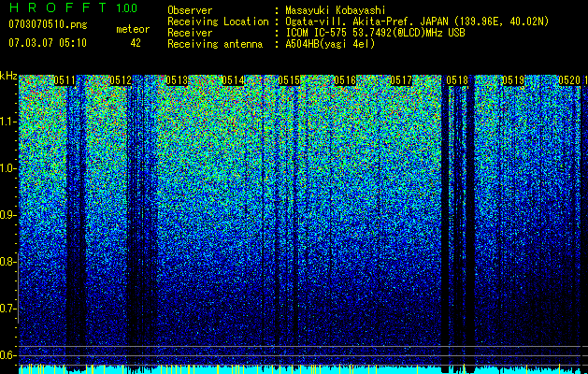Click the kHz axis unit label
This screenshot has height=374, width=588.
(8, 76)
